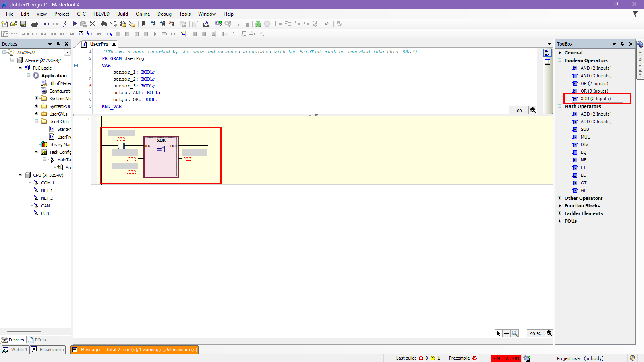This screenshot has height=362, width=644.
Task: Open the new project icon
Action: click(x=5, y=24)
